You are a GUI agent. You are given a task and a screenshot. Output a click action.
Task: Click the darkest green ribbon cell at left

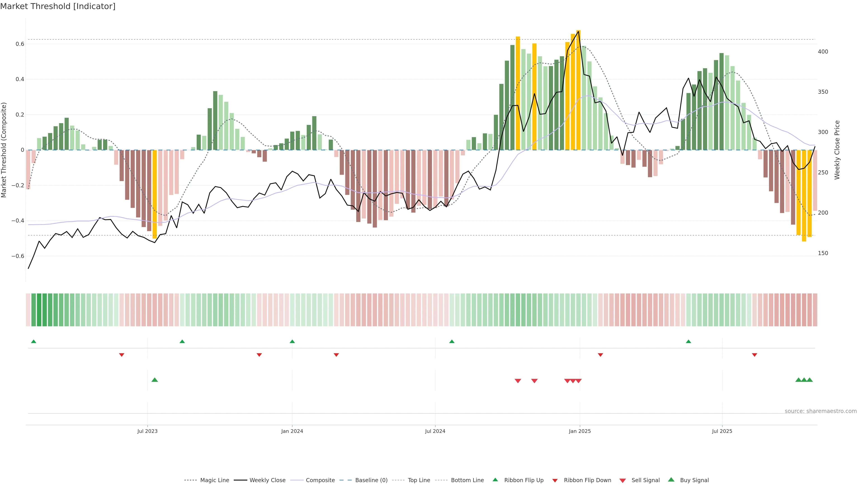39,310
